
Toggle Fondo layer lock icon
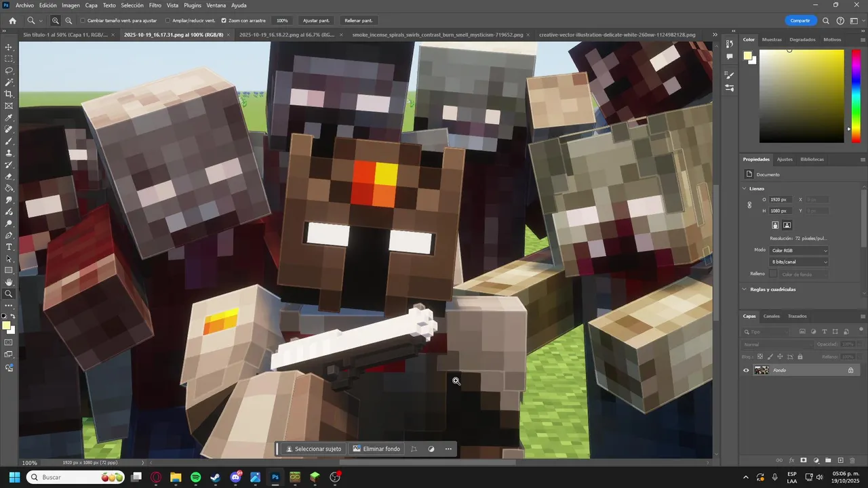pyautogui.click(x=850, y=370)
